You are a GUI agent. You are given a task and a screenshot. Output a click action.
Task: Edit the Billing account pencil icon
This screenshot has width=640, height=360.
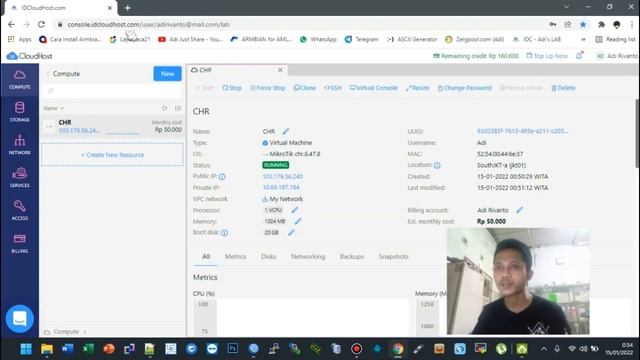pos(520,210)
